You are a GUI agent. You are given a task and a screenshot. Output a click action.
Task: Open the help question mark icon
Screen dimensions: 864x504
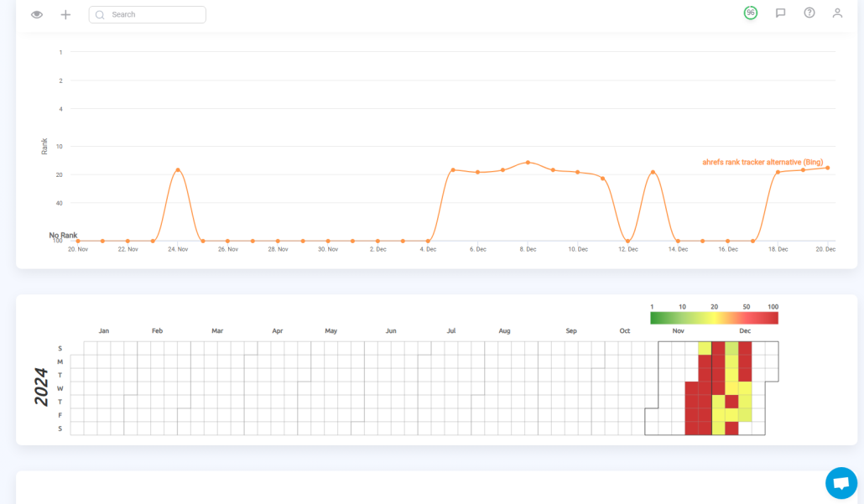[x=809, y=13]
